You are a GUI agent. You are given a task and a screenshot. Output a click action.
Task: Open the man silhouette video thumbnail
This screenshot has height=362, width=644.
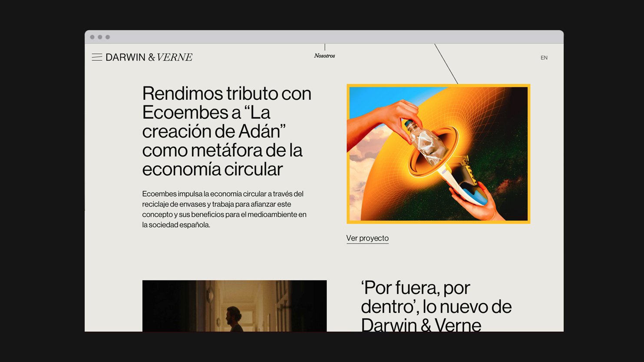pos(234,306)
